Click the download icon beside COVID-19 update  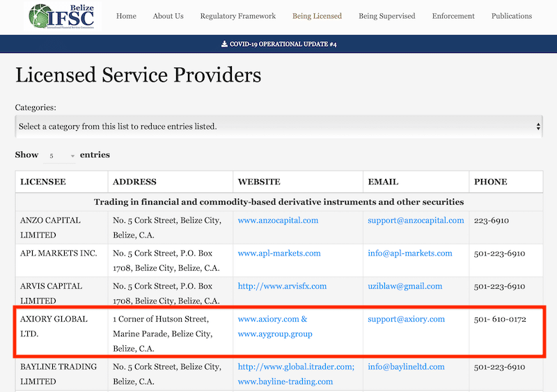click(x=224, y=44)
